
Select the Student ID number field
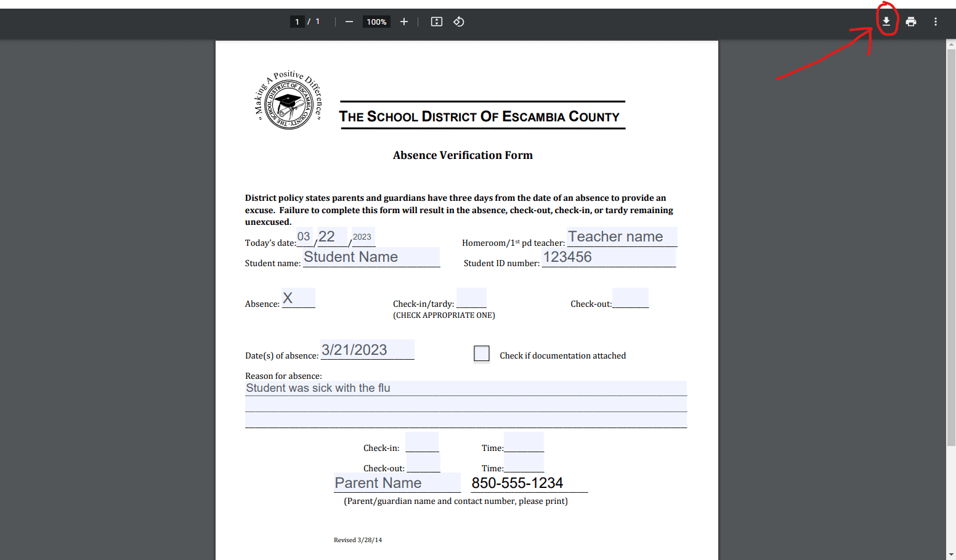click(609, 257)
